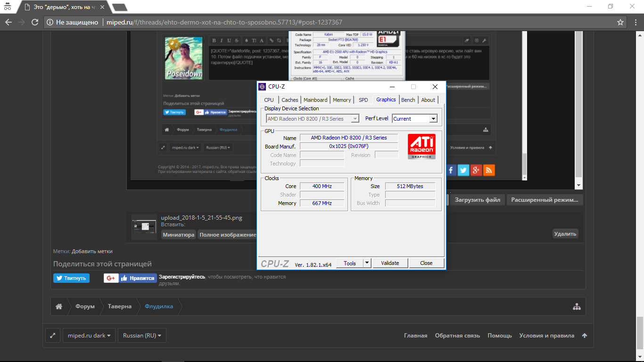Open the 'Russian (RU)' language selector
Screen dimensions: 644x362
coord(142,336)
